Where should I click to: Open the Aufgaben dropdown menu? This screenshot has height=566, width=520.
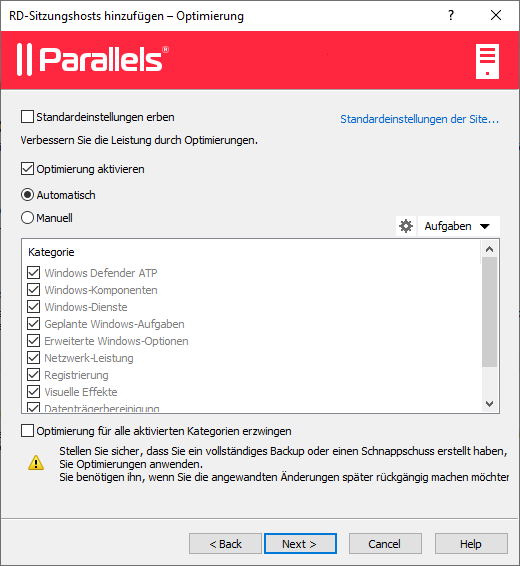coord(458,226)
